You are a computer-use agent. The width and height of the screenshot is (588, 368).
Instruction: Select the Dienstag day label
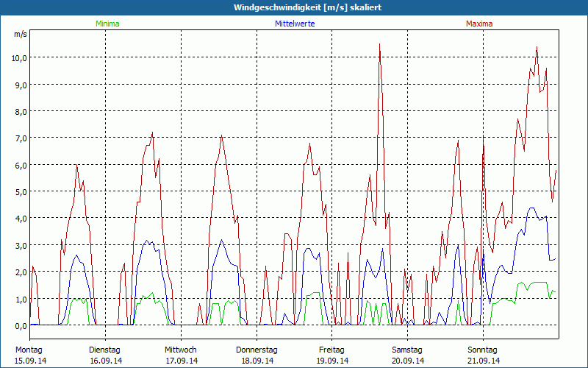105,350
